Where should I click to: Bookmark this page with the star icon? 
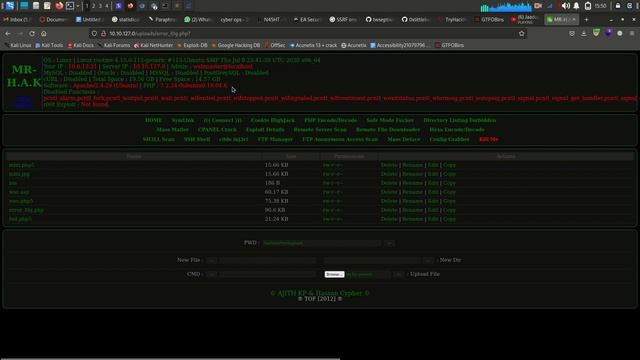pyautogui.click(x=521, y=33)
